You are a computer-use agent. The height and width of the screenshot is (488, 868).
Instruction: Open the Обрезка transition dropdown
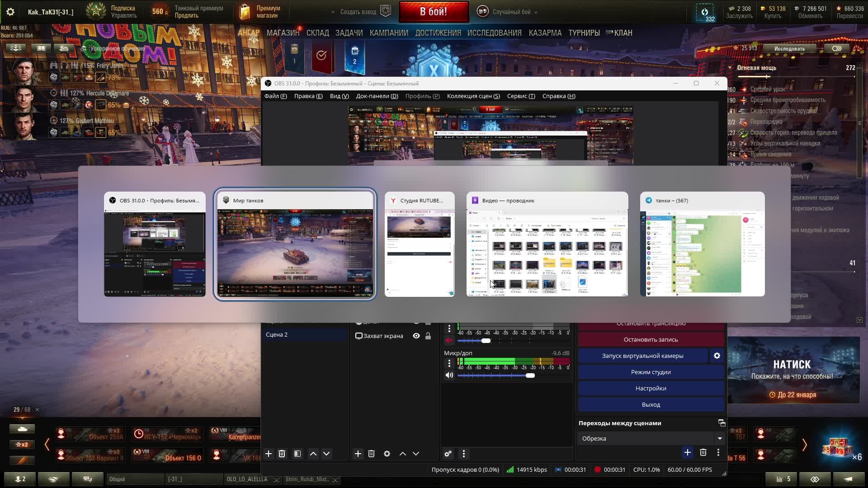(651, 438)
